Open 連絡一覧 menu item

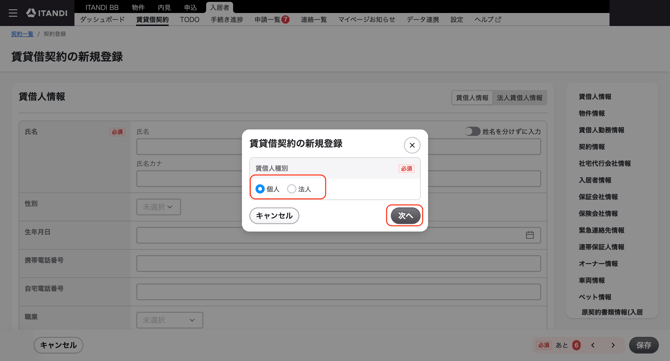[x=314, y=20]
